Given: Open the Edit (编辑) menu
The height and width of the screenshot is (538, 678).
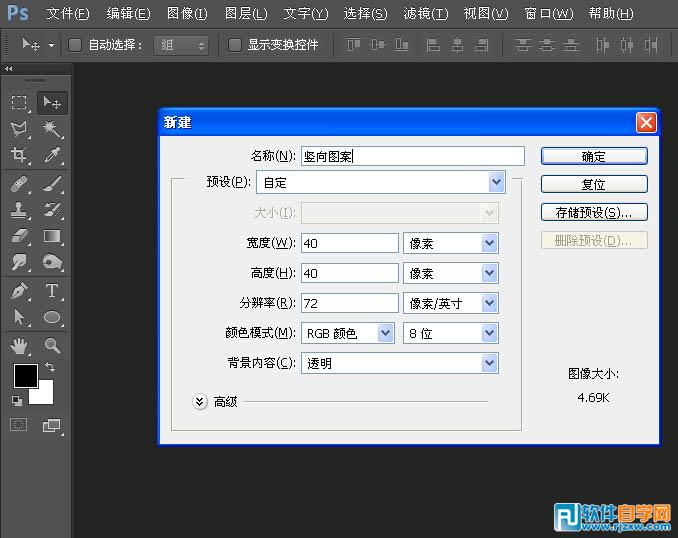Looking at the screenshot, I should (128, 13).
